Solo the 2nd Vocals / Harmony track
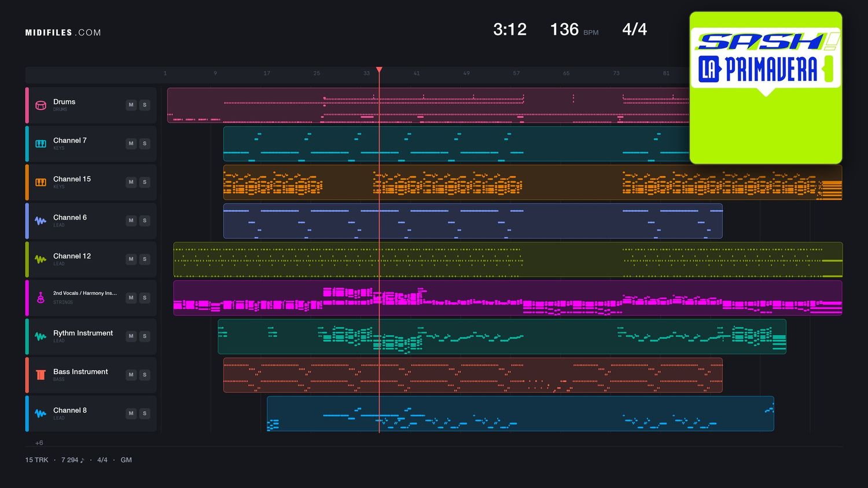868x488 pixels. 145,298
